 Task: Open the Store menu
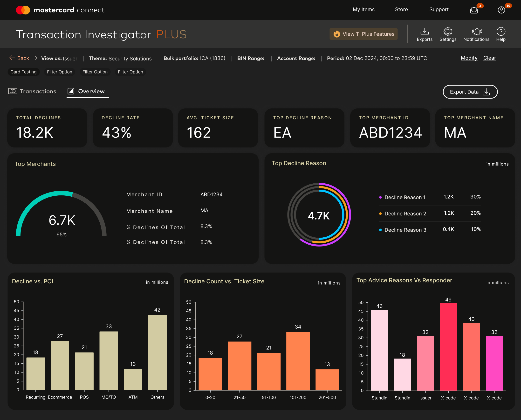point(401,10)
